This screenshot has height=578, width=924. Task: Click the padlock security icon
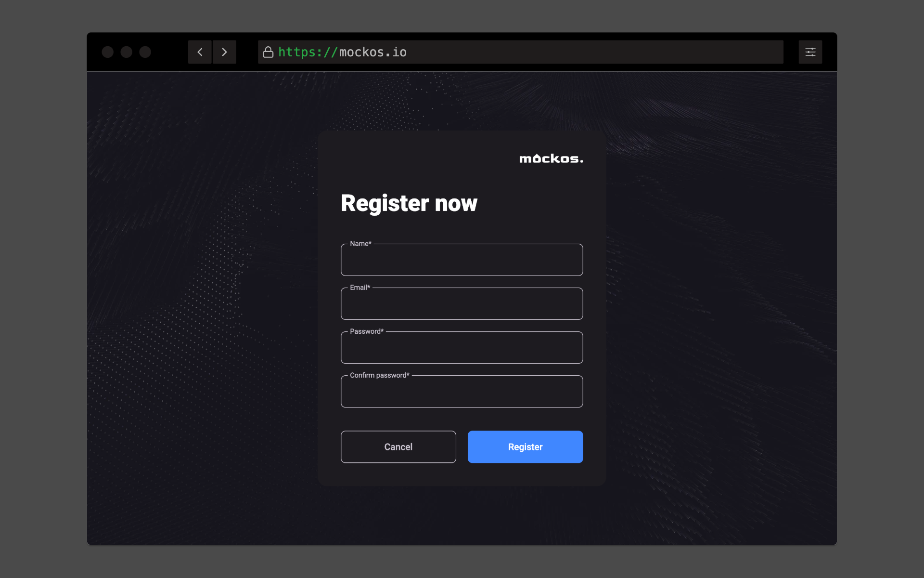268,52
